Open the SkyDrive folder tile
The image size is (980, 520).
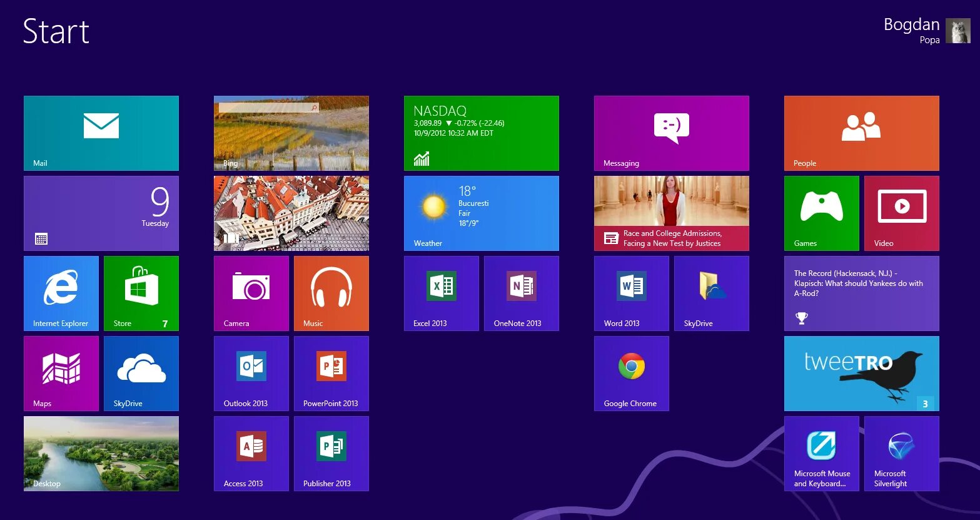(x=712, y=293)
